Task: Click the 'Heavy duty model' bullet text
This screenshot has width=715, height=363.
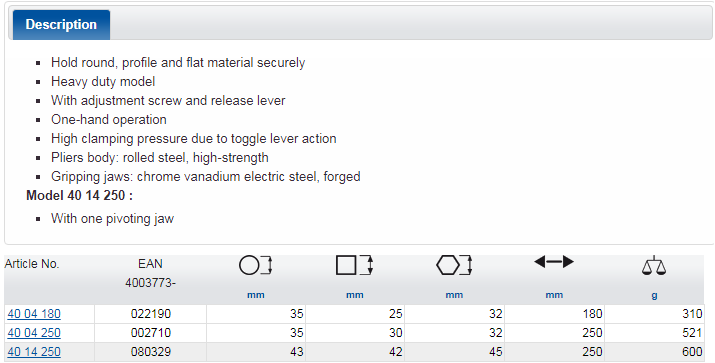Action: click(x=103, y=82)
